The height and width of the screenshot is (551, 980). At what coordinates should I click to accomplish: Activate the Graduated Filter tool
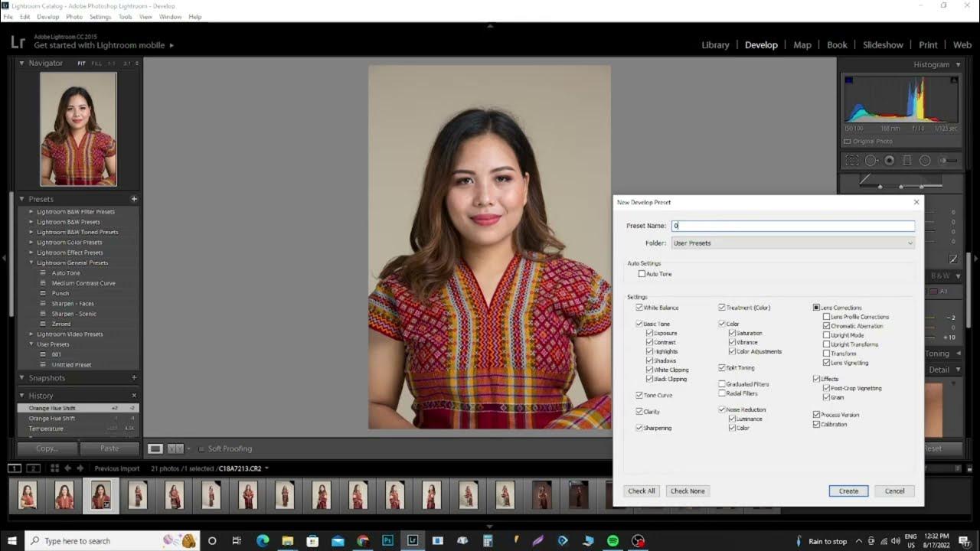(x=906, y=160)
